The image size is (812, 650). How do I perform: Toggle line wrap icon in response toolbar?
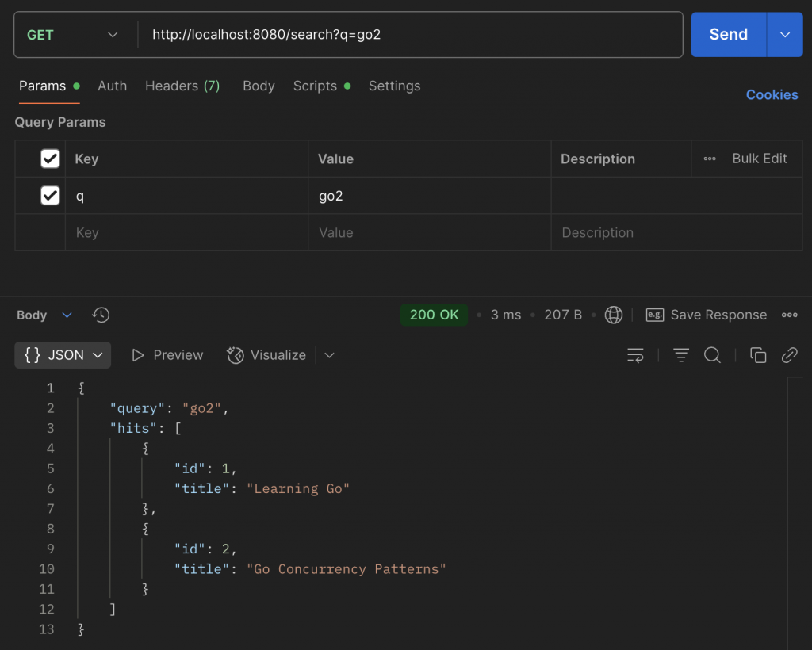[x=635, y=355]
